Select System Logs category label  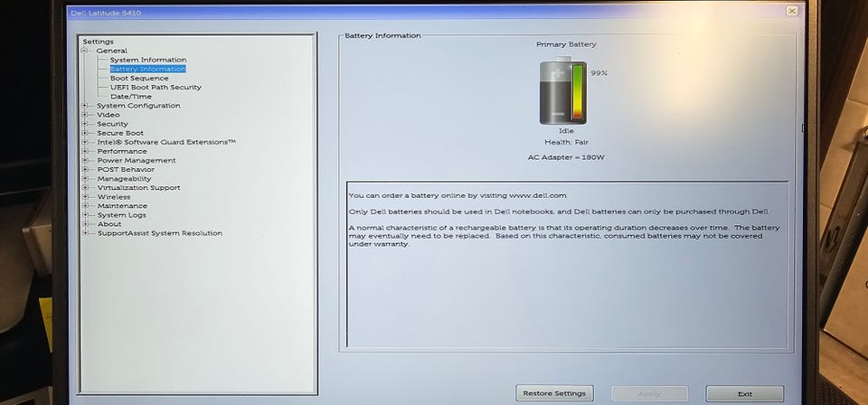tap(122, 215)
